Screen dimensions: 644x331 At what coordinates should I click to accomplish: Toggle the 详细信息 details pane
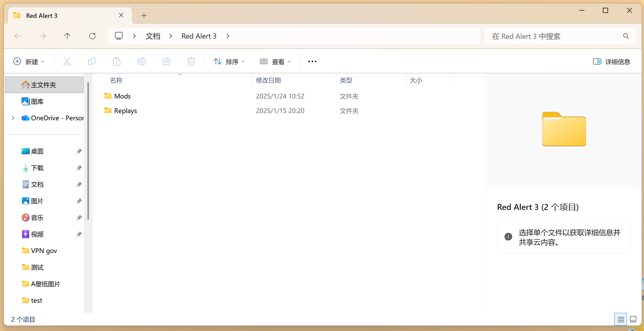611,62
